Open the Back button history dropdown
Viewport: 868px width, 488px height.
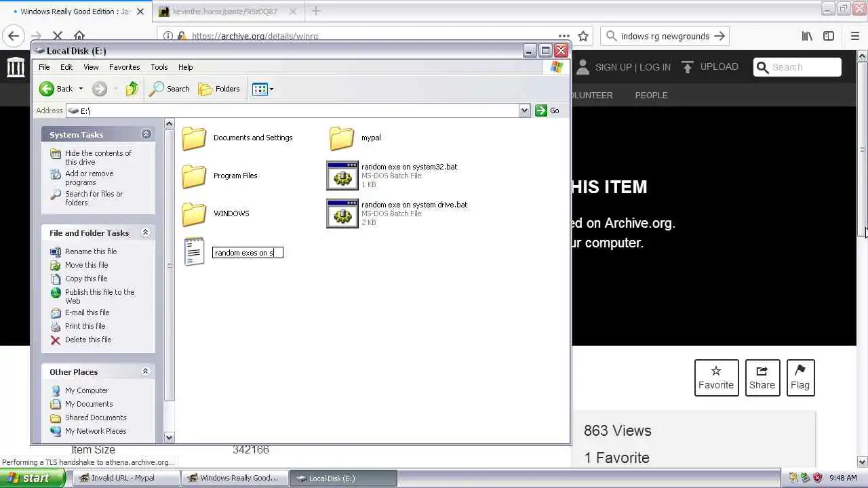[x=81, y=89]
